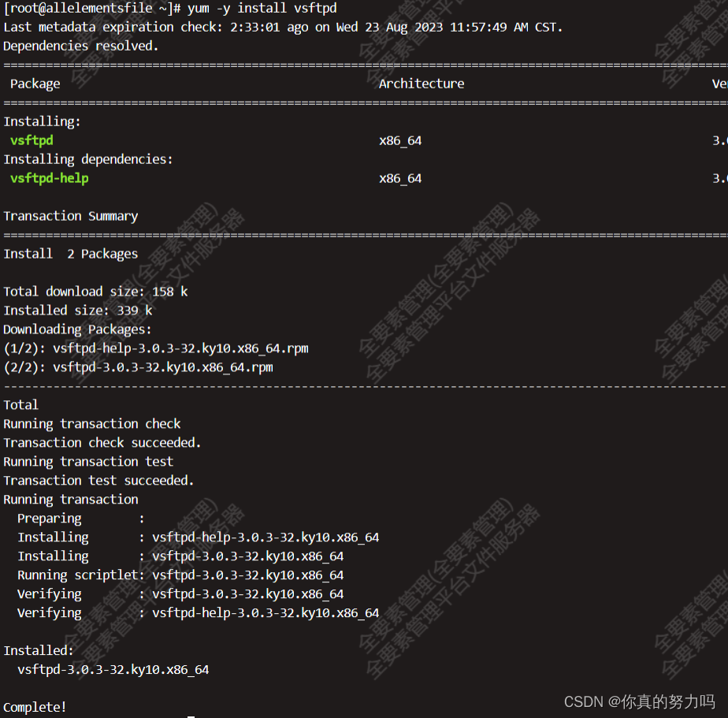
Task: Click 'x86_64' in the vsftpd row
Action: 400,141
